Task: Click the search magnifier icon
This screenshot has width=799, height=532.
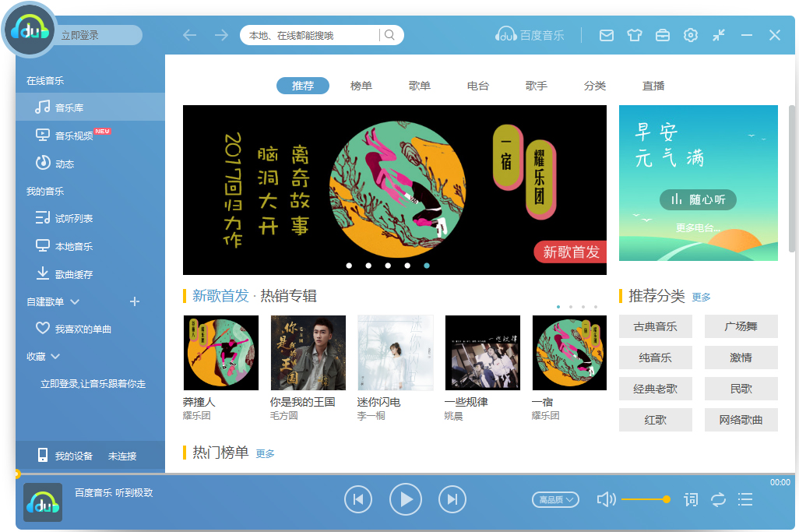Action: pos(390,35)
